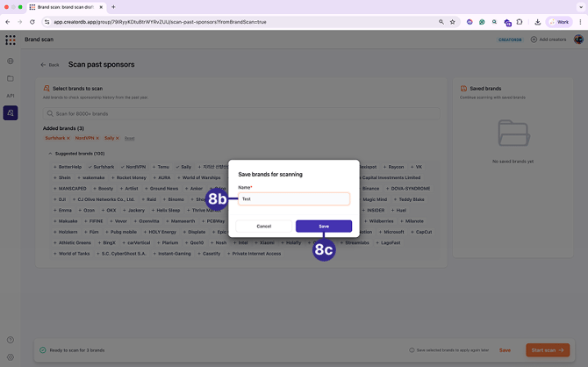This screenshot has height=367, width=588.
Task: Collapse the Suggested brands section
Action: pyautogui.click(x=49, y=153)
